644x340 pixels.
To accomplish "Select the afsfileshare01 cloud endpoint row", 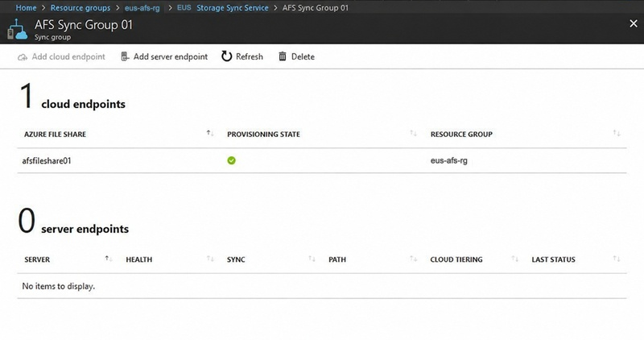I will coord(322,161).
